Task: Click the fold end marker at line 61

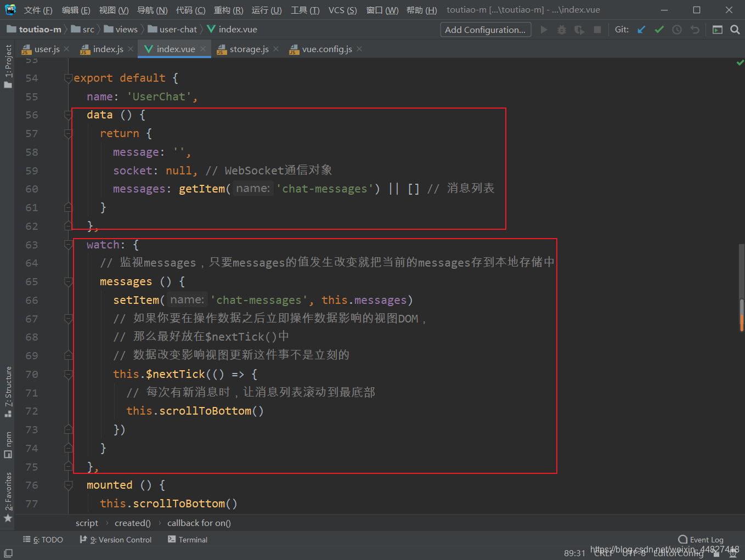Action: (69, 207)
